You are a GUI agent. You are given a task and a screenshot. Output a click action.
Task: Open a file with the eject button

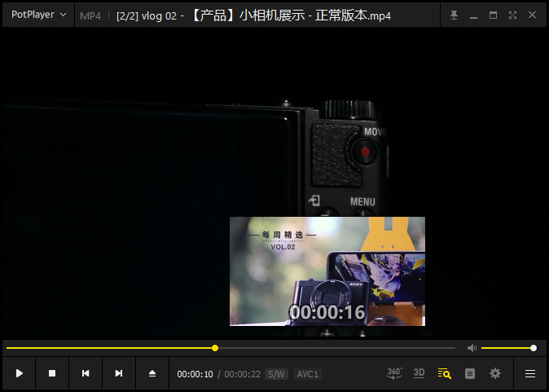pos(152,373)
